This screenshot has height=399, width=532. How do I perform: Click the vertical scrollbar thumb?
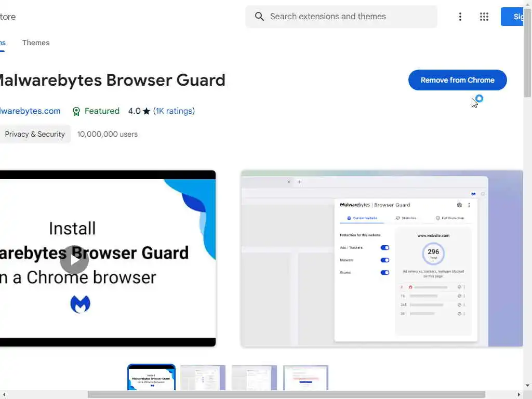[x=528, y=52]
